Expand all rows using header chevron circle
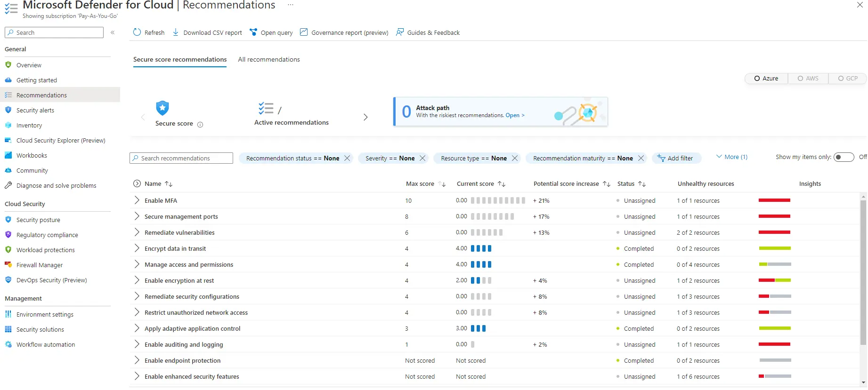This screenshot has width=868, height=390. (x=137, y=183)
